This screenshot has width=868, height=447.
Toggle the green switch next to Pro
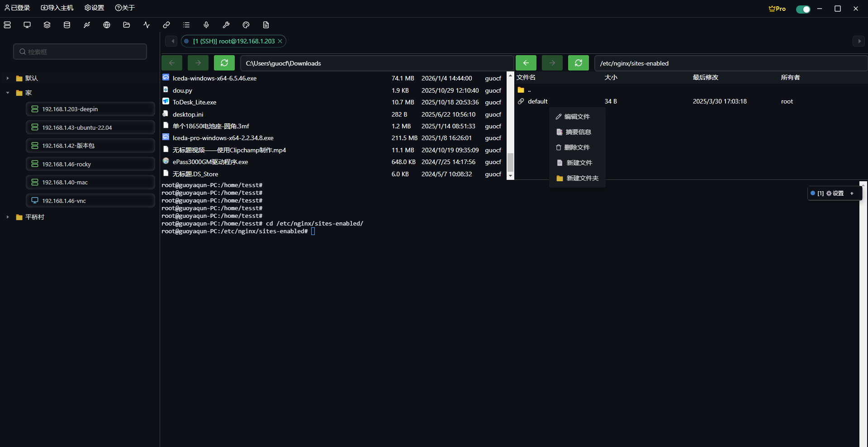pyautogui.click(x=803, y=9)
